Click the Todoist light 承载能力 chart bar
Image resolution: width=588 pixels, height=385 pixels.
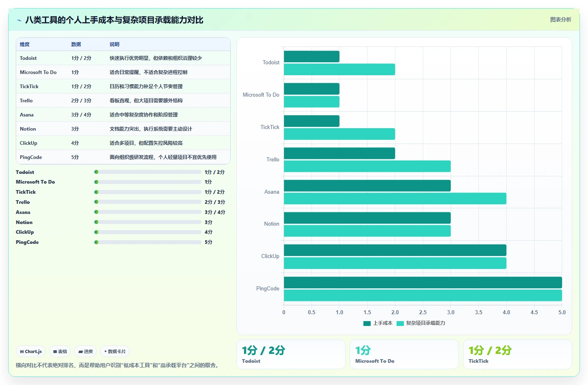pos(340,70)
